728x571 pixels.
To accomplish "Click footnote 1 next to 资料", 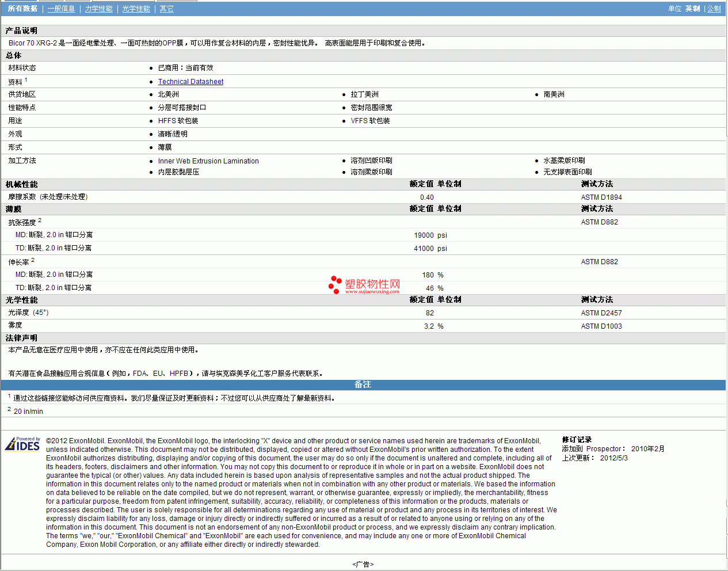I will 26,80.
